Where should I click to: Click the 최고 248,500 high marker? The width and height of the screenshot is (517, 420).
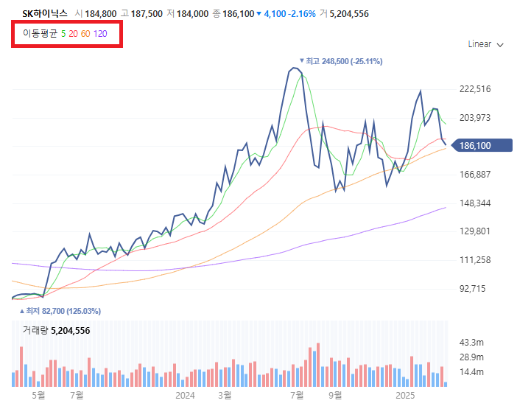(x=341, y=61)
